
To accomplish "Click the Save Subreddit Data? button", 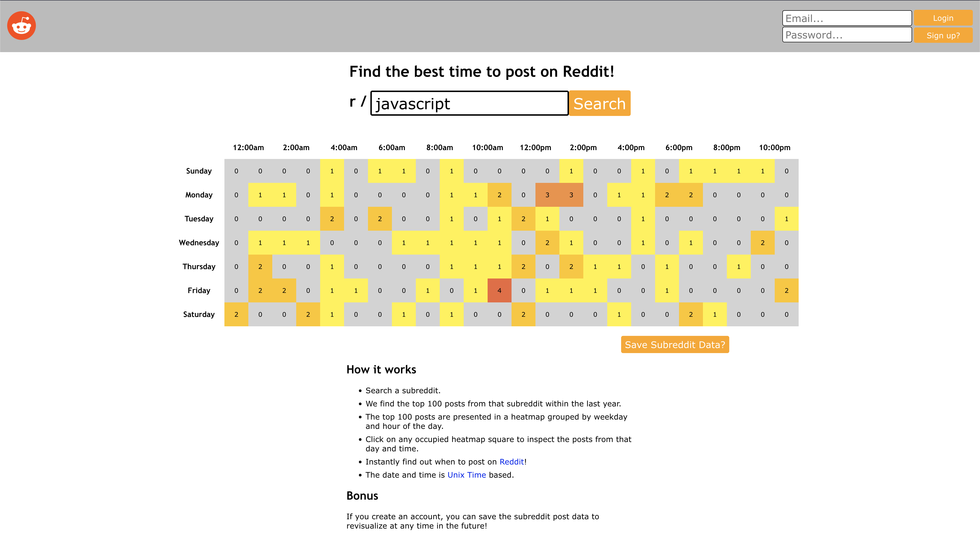I will (675, 344).
